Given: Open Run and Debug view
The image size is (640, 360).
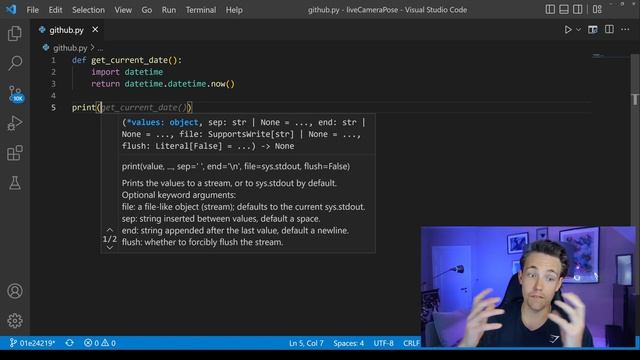Looking at the screenshot, I should (15, 123).
